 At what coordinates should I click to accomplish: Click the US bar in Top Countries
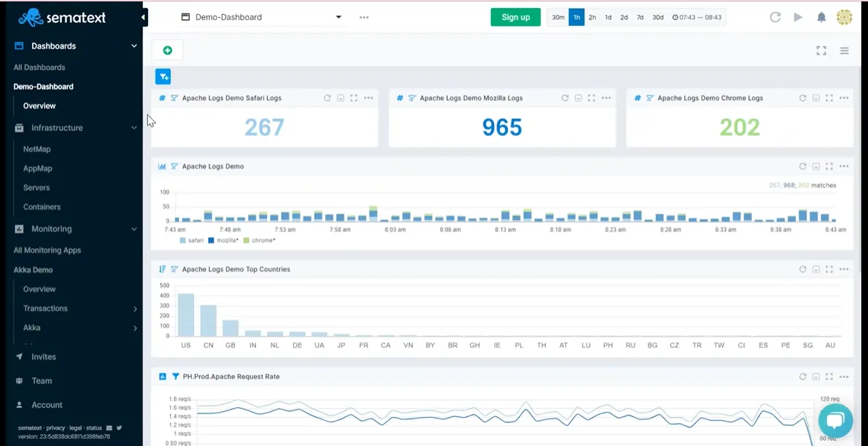(x=186, y=314)
